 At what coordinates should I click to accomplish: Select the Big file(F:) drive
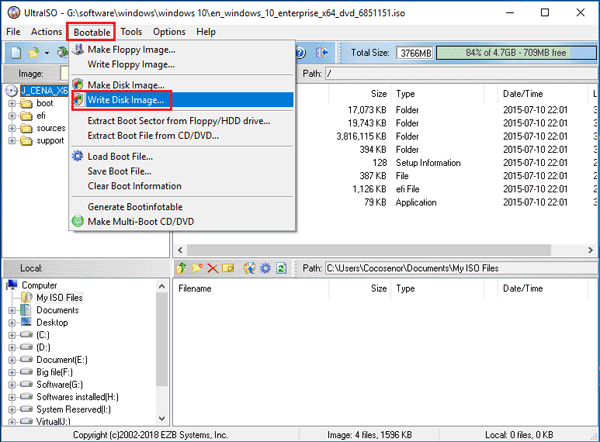click(x=54, y=372)
